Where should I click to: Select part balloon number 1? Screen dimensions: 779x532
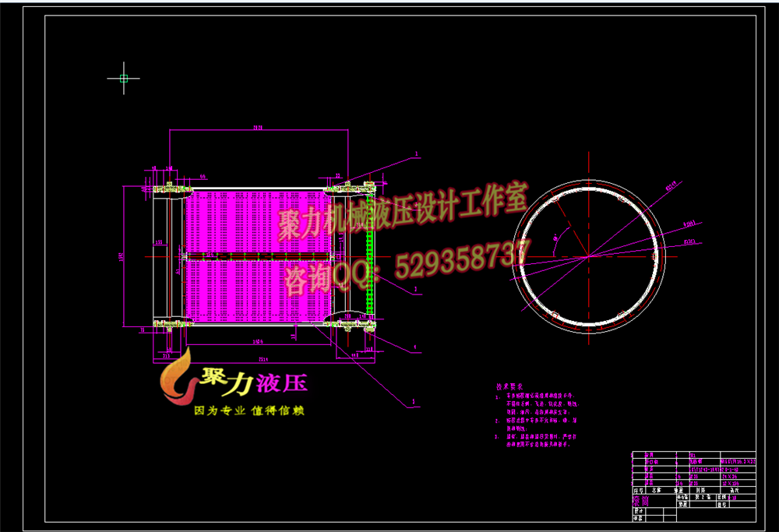[416, 154]
